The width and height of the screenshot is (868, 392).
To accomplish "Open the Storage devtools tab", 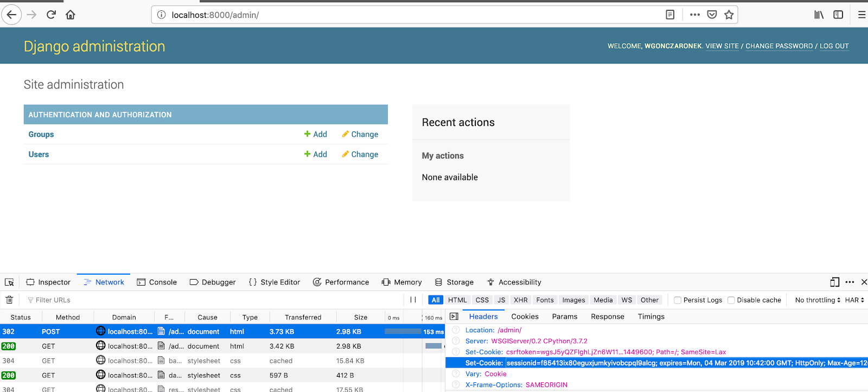I will [454, 282].
